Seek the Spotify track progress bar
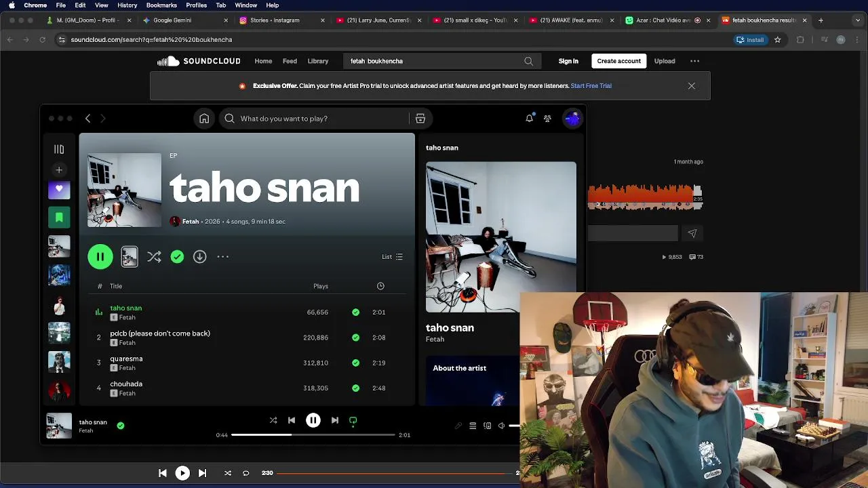This screenshot has height=488, width=868. point(313,435)
